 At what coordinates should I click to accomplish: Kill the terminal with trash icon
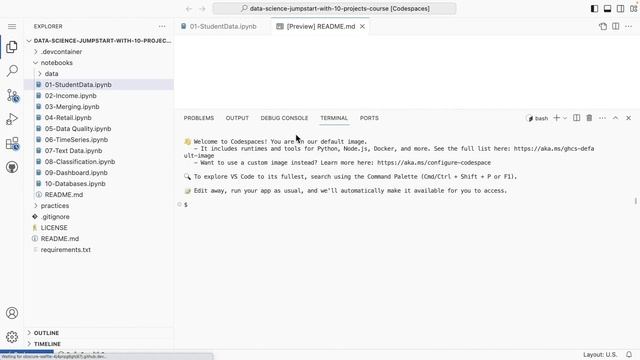pos(589,118)
